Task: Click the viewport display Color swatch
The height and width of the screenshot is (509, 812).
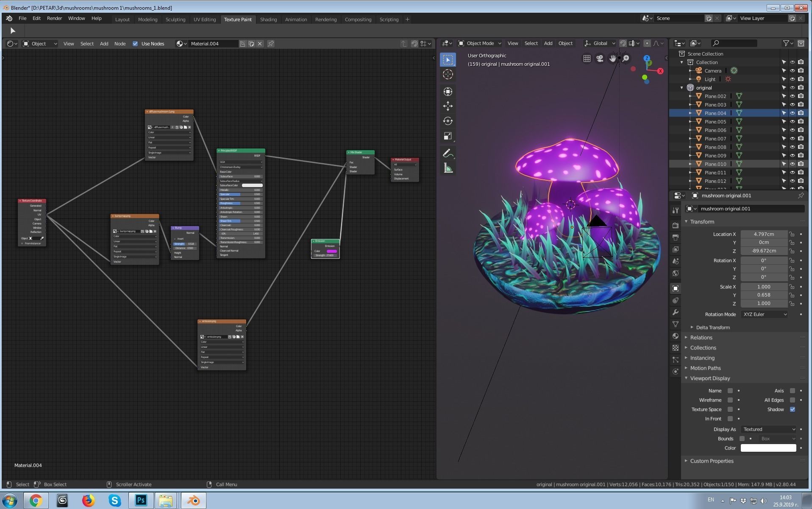Action: [768, 448]
